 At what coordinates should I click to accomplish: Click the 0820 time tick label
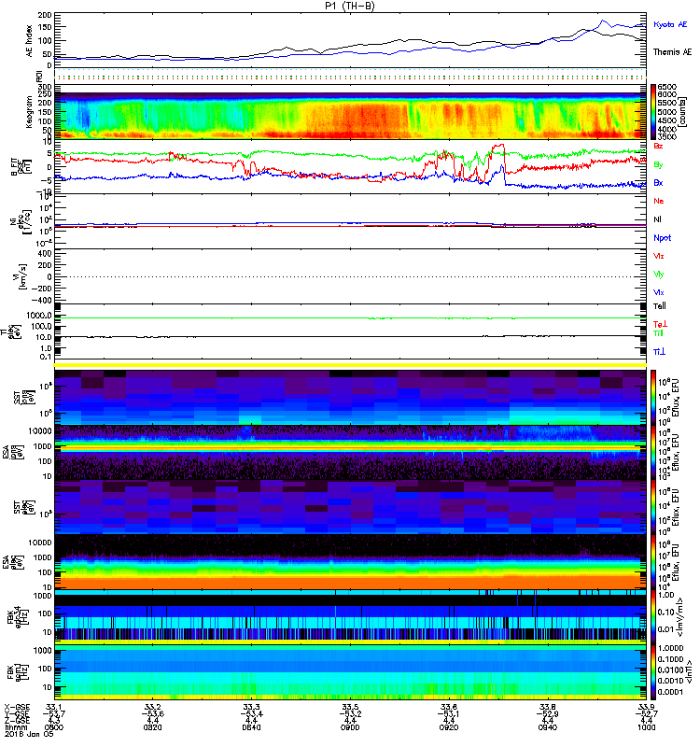(x=152, y=727)
